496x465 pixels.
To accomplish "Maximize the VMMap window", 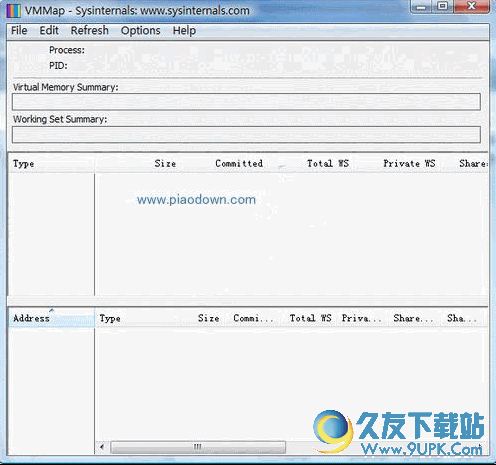I will pos(442,7).
